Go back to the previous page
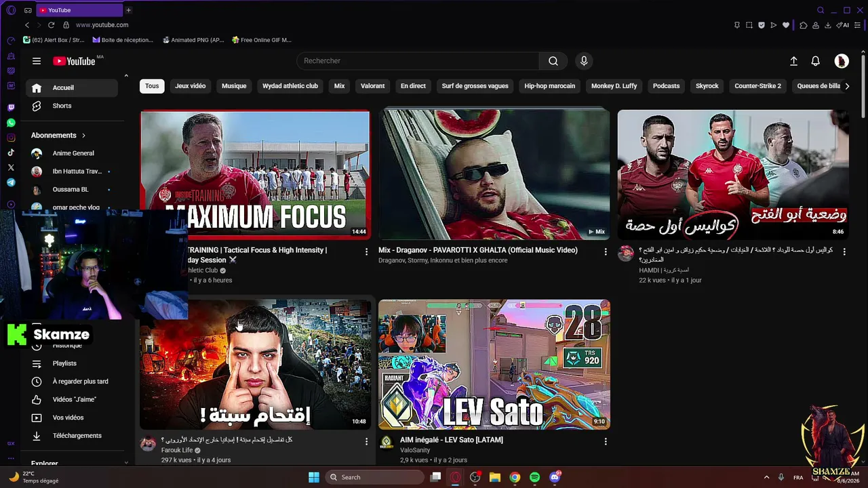Screen dimensions: 868x488 [27, 25]
